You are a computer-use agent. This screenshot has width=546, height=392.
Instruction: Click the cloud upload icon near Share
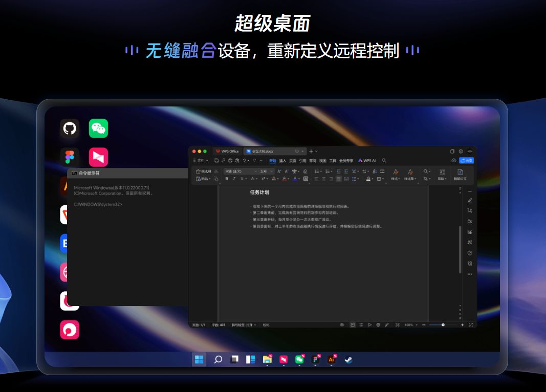(x=454, y=161)
